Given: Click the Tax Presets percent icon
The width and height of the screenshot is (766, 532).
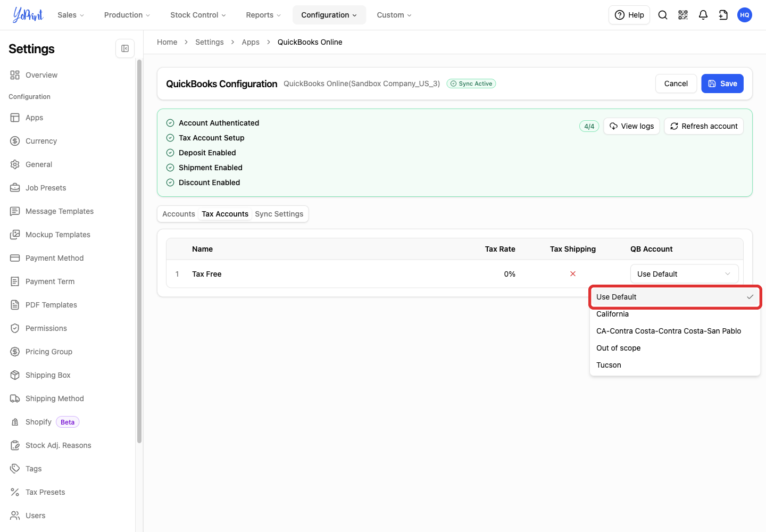Looking at the screenshot, I should tap(15, 492).
